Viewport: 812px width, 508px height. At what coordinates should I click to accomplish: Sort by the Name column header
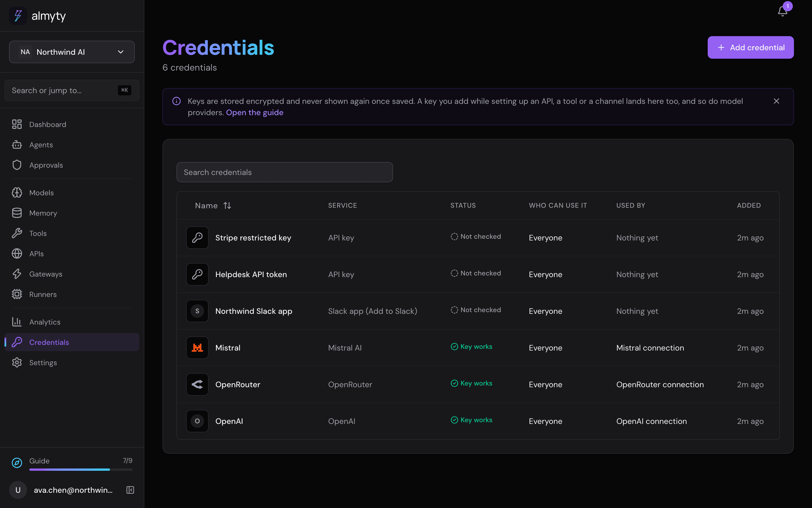(x=213, y=206)
